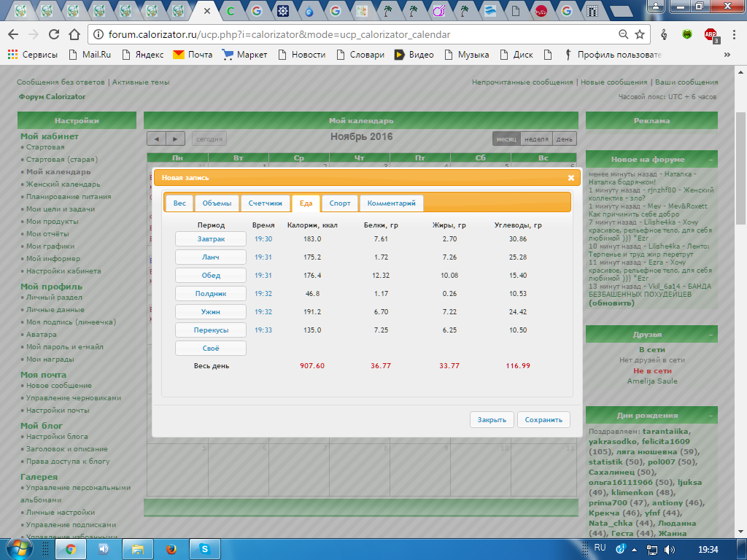The width and height of the screenshot is (747, 560).
Task: Click the zoom magnifier icon in address bar
Action: (x=623, y=34)
